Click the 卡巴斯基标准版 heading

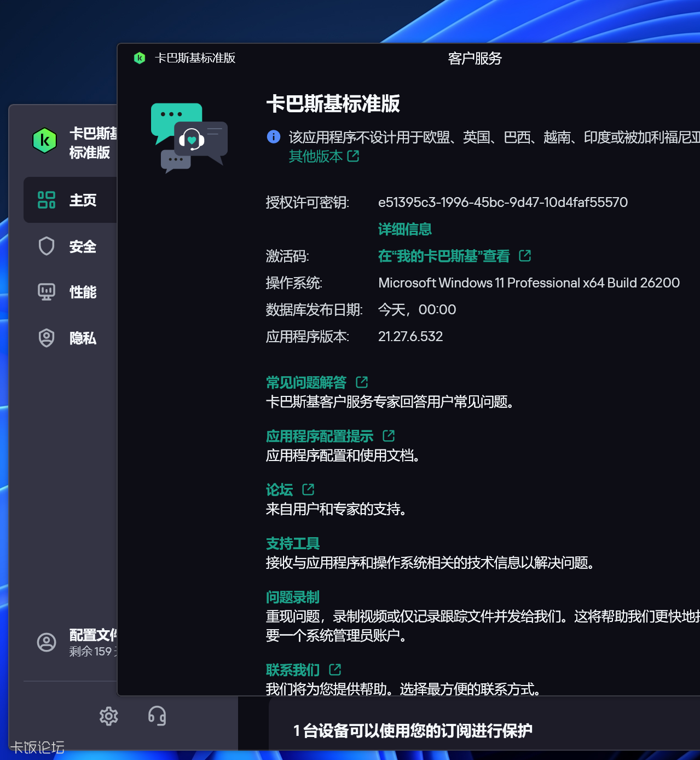point(333,103)
